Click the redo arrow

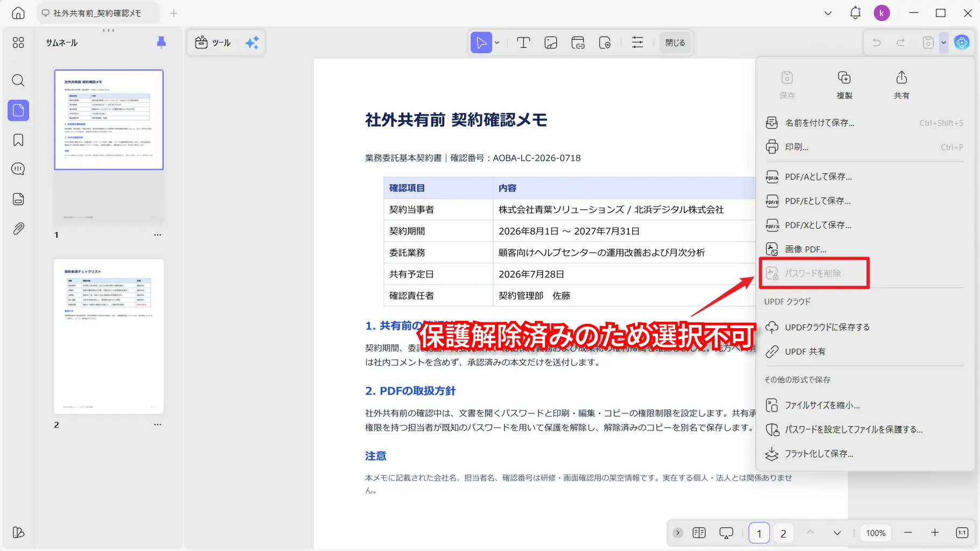pos(901,43)
